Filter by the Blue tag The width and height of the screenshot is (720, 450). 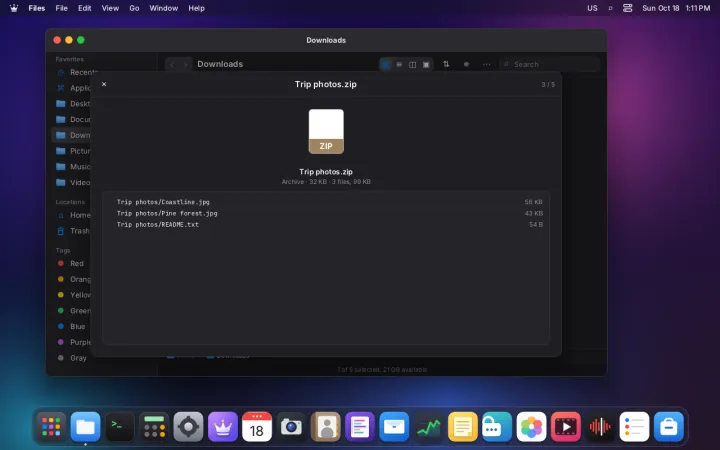[x=73, y=326]
